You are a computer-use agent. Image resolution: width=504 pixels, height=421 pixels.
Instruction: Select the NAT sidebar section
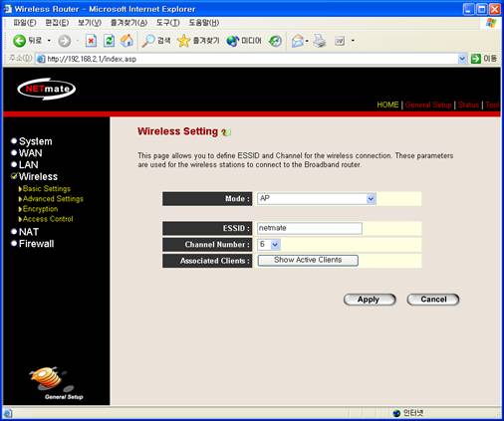click(x=29, y=232)
